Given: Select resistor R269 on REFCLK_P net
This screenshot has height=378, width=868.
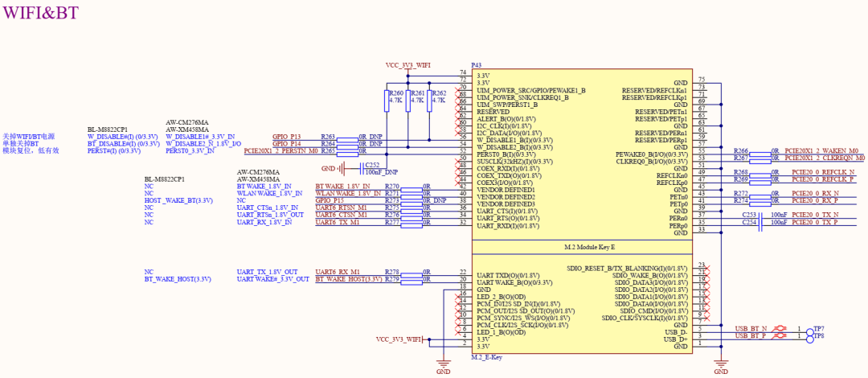Looking at the screenshot, I should [760, 183].
